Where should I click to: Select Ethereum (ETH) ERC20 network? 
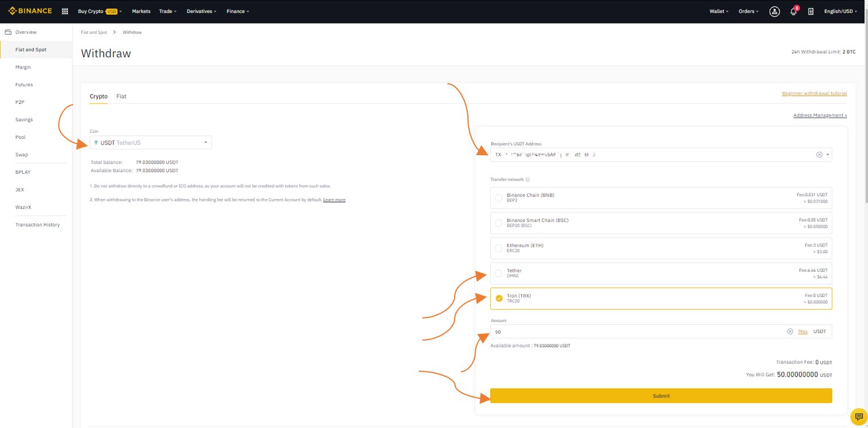pyautogui.click(x=661, y=248)
